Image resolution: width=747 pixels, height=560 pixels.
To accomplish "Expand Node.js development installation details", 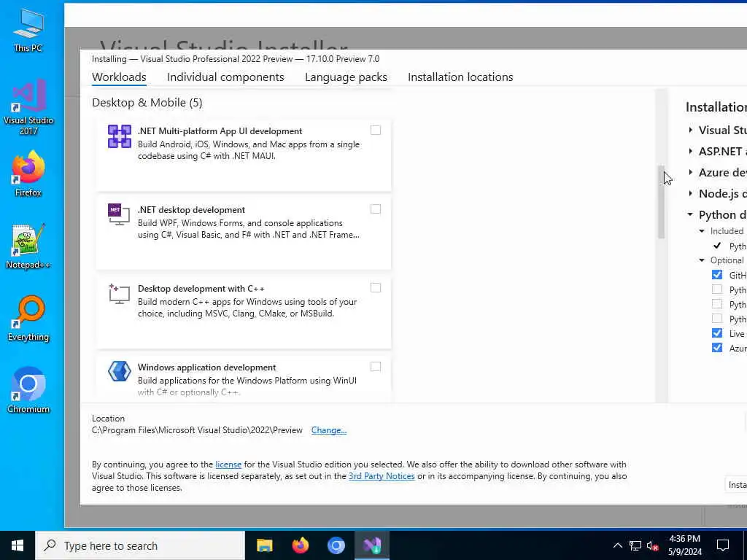I will tap(690, 193).
